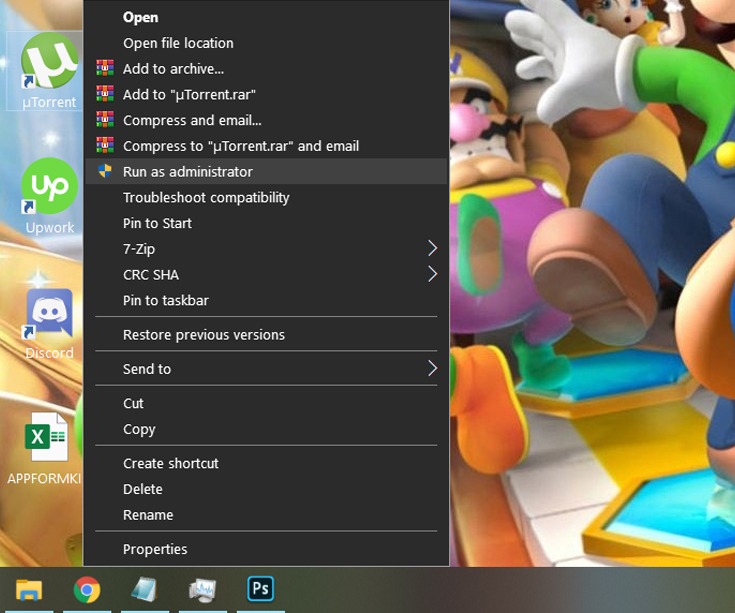This screenshot has width=735, height=613.
Task: Open the Notepad icon on the taskbar
Action: tap(144, 589)
